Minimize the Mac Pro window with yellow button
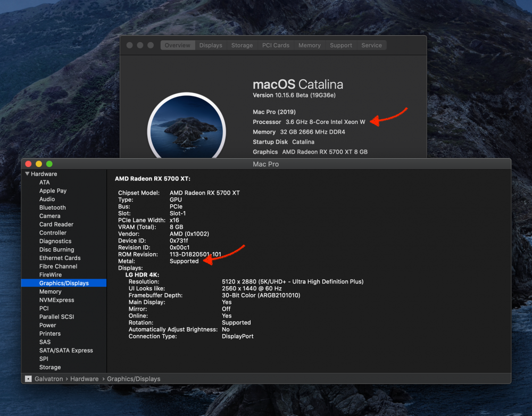Image resolution: width=532 pixels, height=416 pixels. [x=39, y=164]
